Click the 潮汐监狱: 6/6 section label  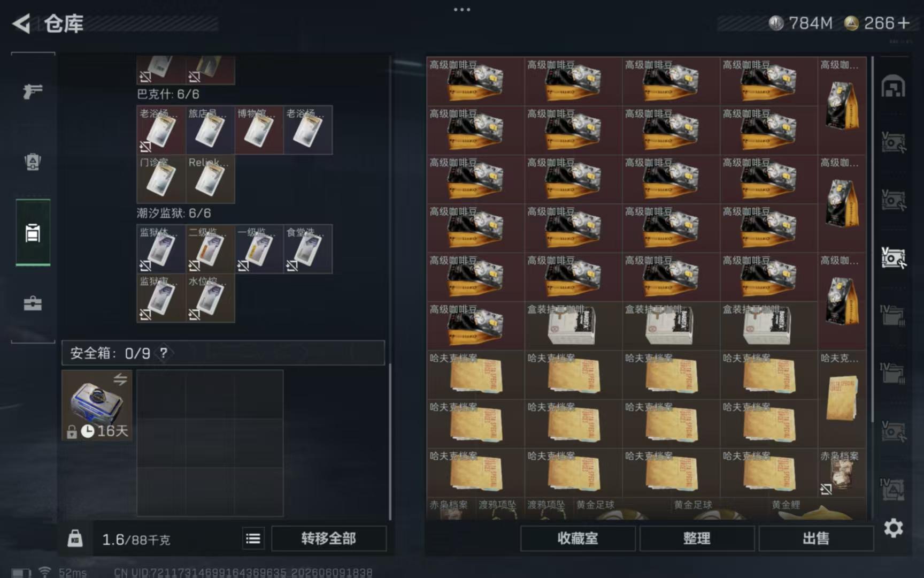point(174,213)
